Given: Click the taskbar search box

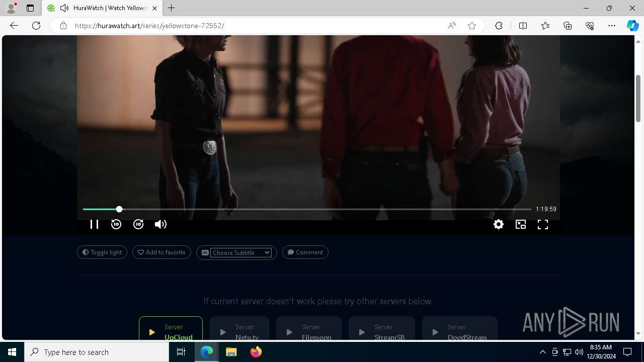Looking at the screenshot, I should [x=97, y=352].
